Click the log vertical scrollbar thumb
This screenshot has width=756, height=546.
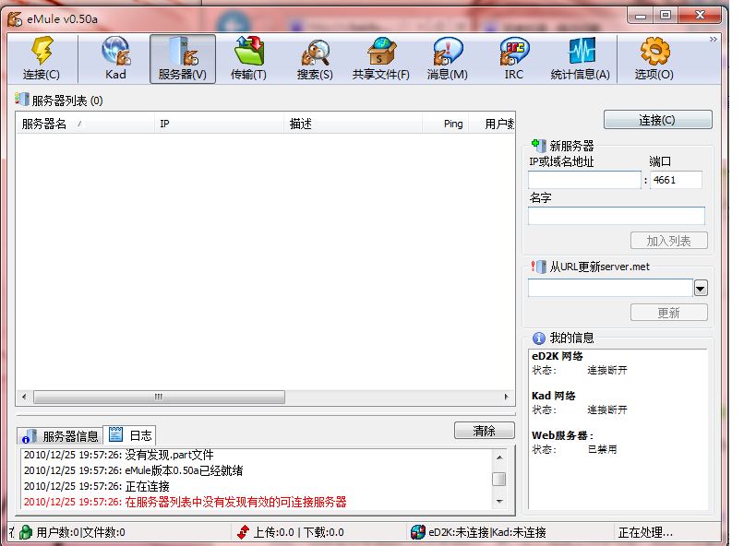[x=499, y=479]
